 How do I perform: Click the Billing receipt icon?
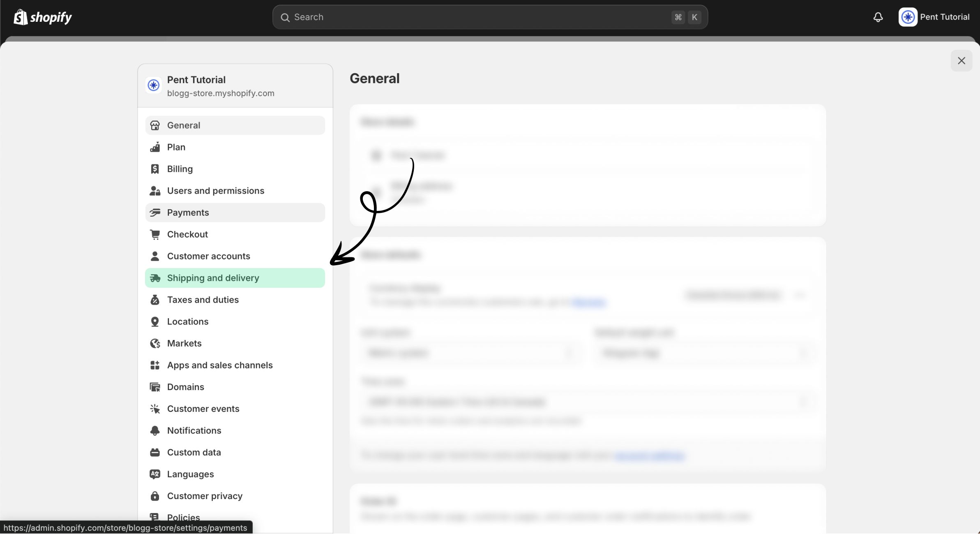click(x=155, y=169)
